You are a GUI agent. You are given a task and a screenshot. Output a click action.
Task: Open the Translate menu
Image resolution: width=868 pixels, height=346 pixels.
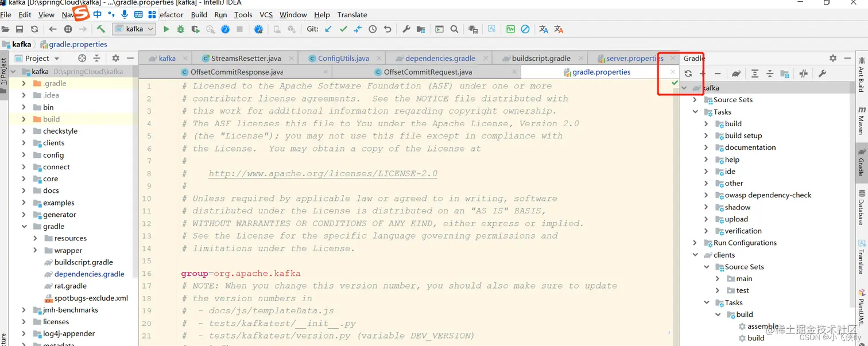[352, 14]
